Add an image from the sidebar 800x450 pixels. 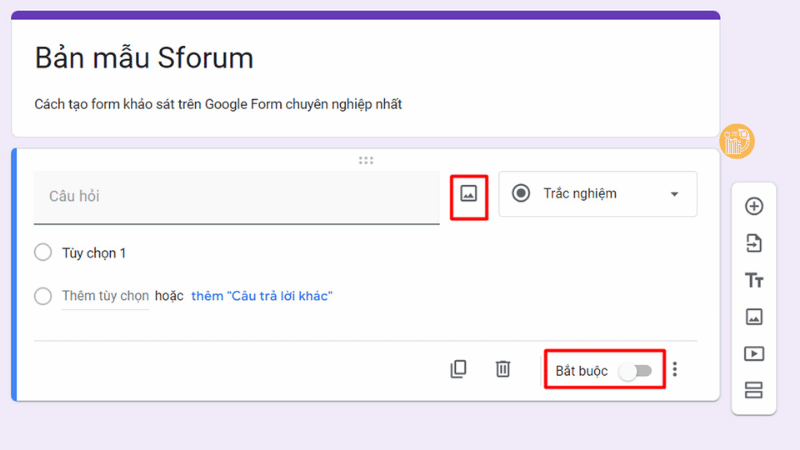pos(754,317)
